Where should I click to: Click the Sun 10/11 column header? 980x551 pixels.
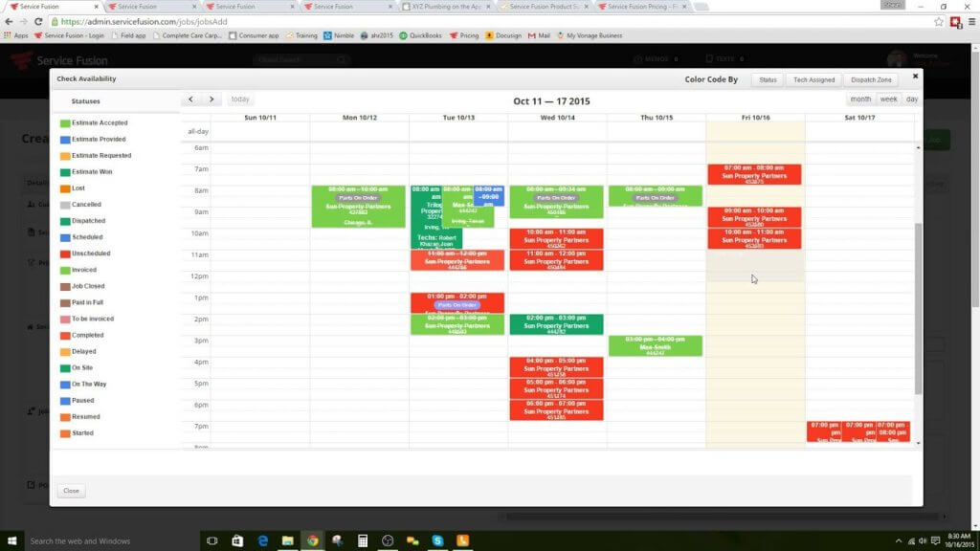click(x=260, y=118)
